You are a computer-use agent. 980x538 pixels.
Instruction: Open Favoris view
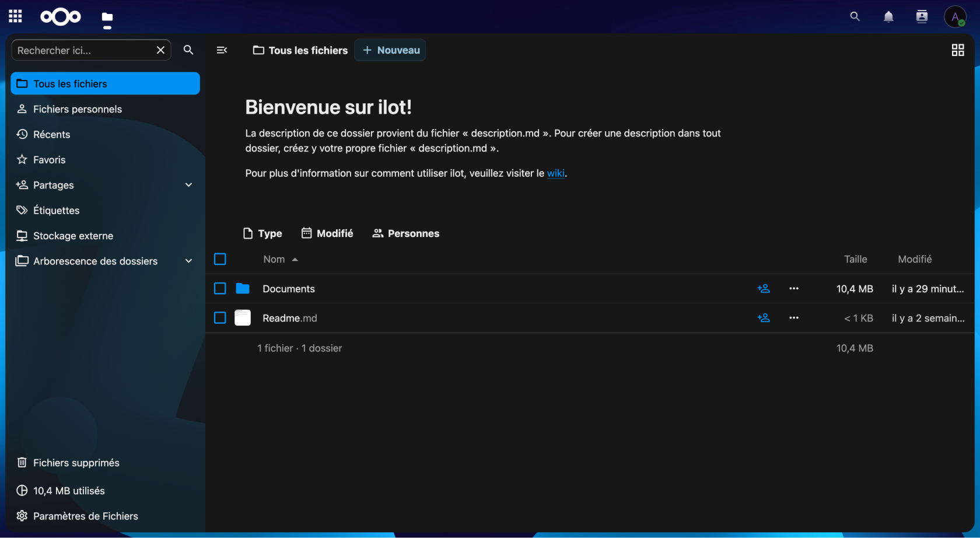click(x=106, y=160)
